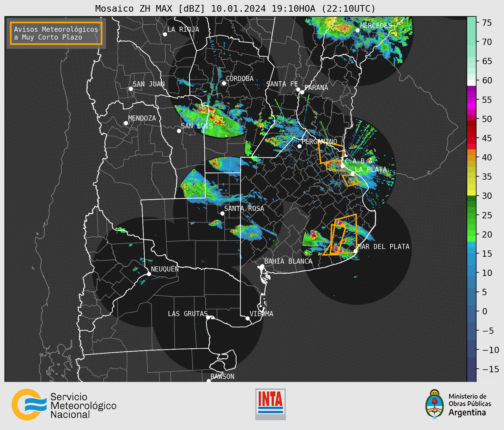The height and width of the screenshot is (430, 504).
Task: Click the orange warning polygon south of LA PLATA
Action: pos(351,180)
